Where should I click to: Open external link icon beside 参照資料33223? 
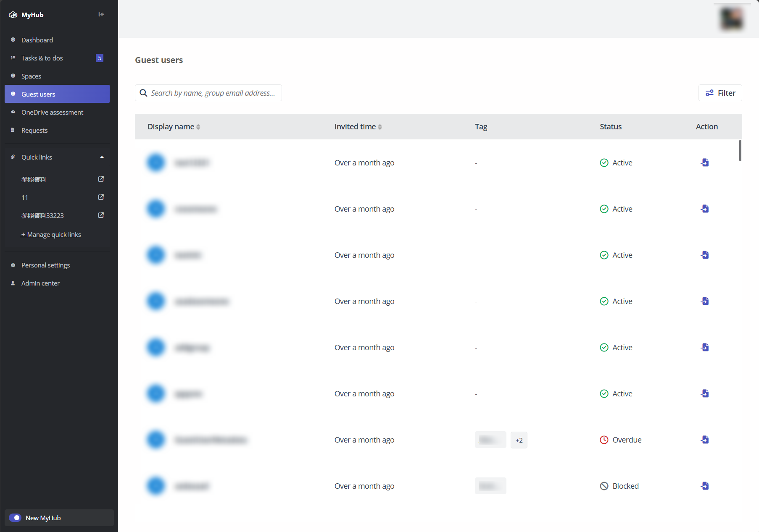(x=100, y=215)
